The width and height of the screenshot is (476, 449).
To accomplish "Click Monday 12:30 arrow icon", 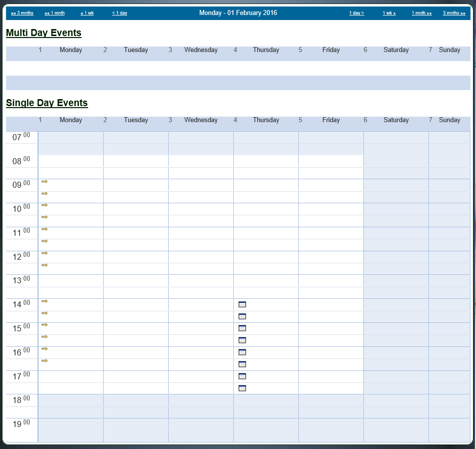I will pyautogui.click(x=45, y=265).
